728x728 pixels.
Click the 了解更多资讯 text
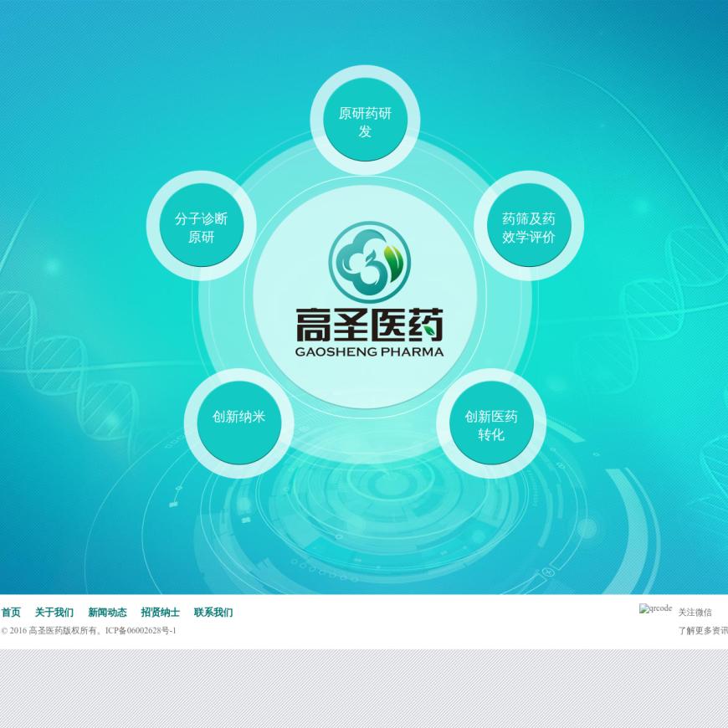coord(703,630)
